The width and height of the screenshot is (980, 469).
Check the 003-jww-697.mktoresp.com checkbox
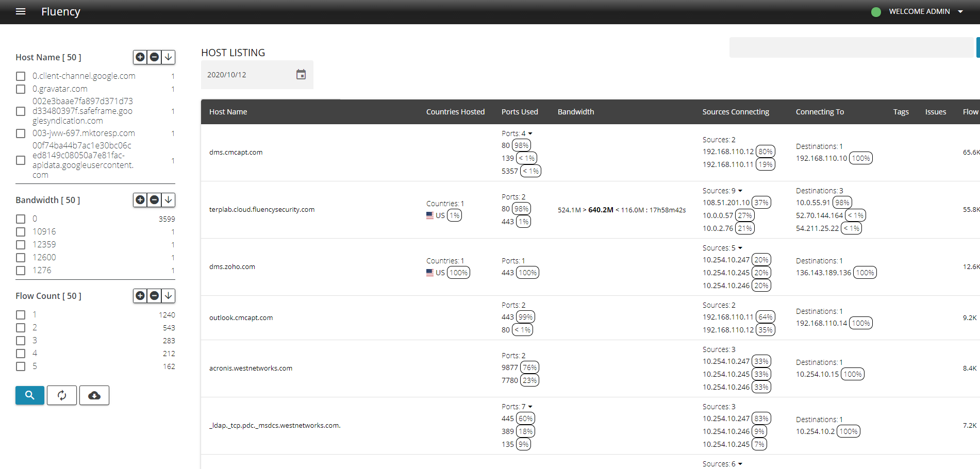(x=21, y=133)
